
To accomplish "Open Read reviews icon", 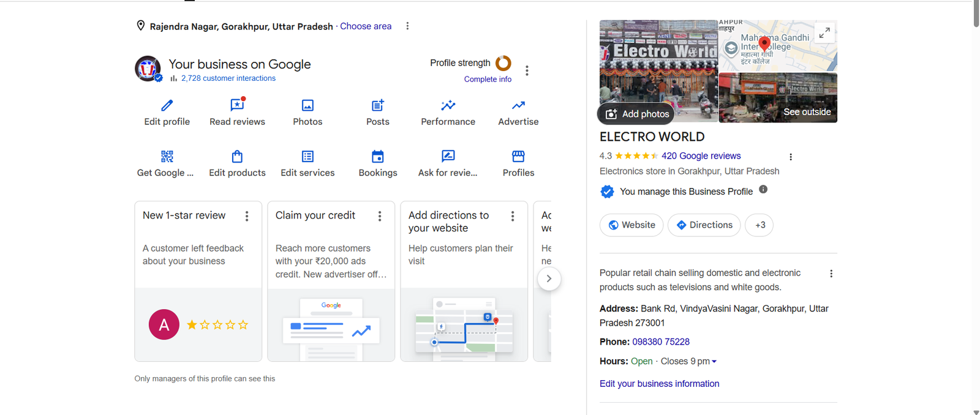I will coord(237,105).
